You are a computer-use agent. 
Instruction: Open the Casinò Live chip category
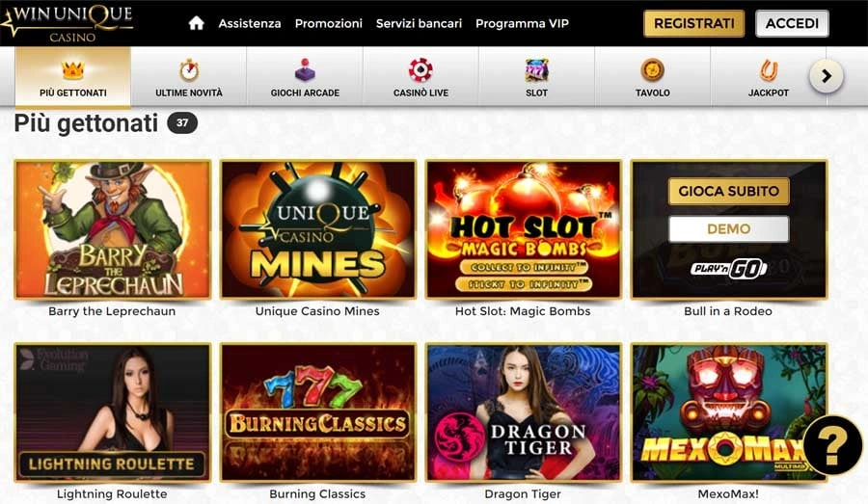tap(420, 76)
